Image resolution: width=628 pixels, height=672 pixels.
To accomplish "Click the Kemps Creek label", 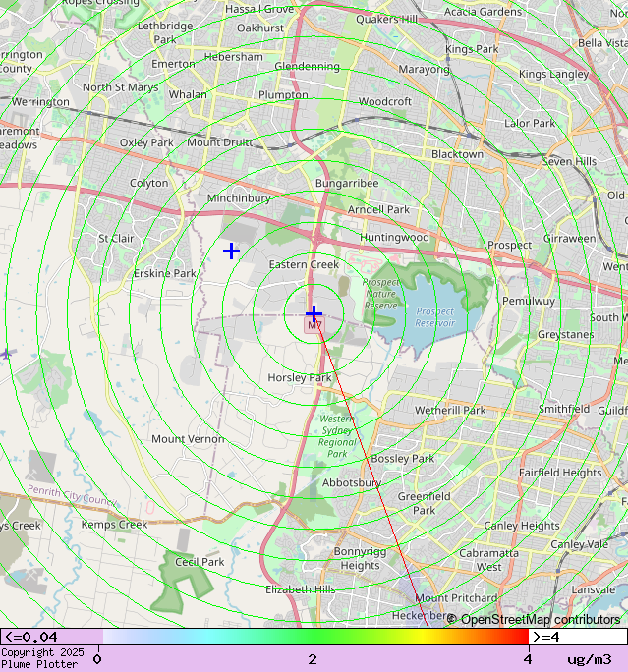I will [x=114, y=525].
